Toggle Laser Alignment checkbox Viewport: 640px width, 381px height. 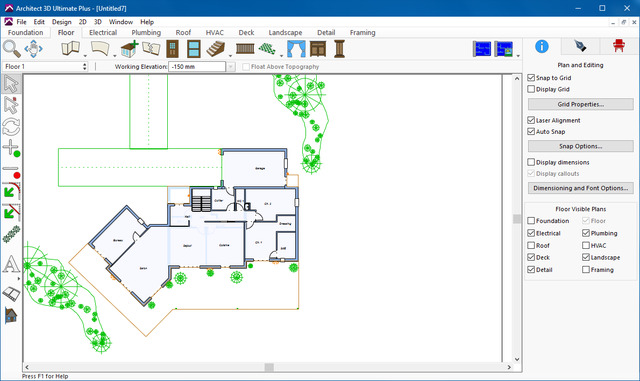531,120
